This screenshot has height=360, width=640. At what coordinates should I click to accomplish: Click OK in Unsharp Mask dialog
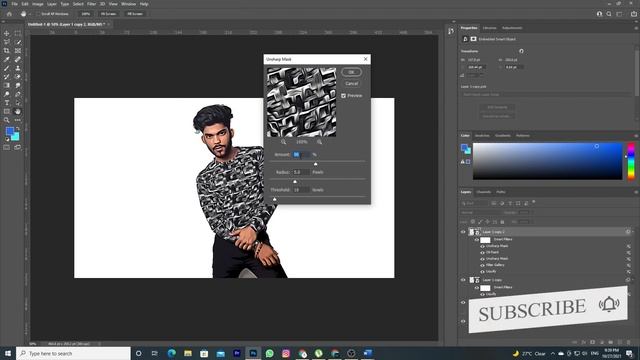click(351, 72)
